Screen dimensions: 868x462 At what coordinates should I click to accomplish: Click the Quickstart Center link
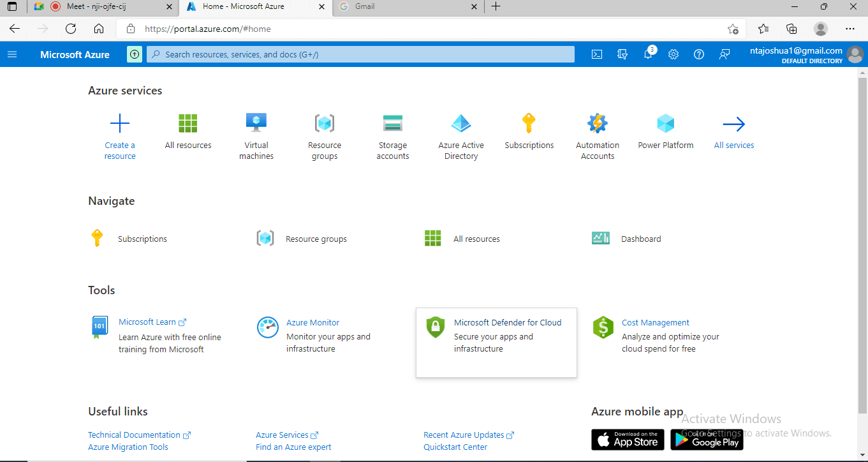(x=455, y=447)
